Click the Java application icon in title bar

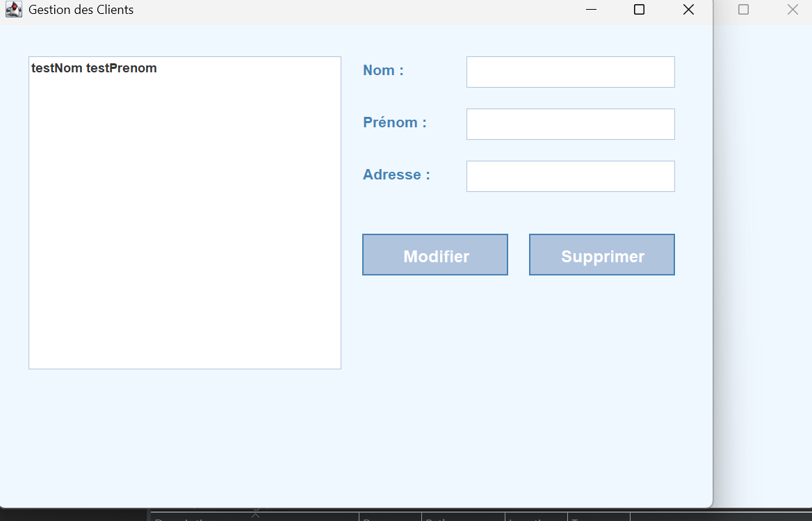pos(13,10)
